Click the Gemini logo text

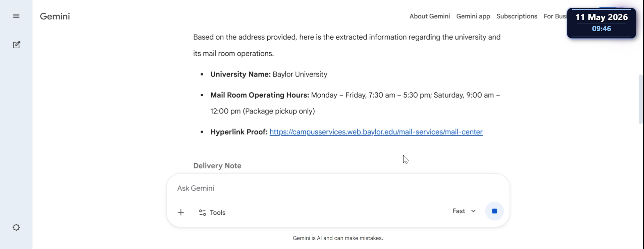coord(55,16)
